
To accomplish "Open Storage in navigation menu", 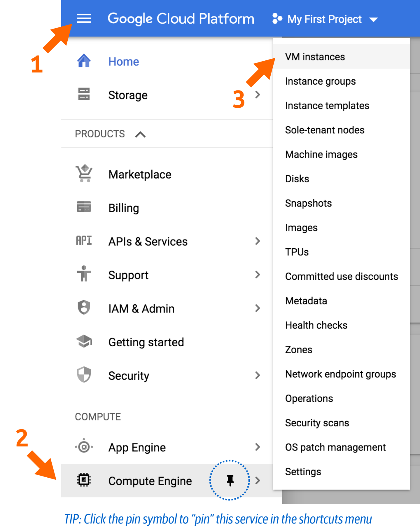I will (x=128, y=95).
